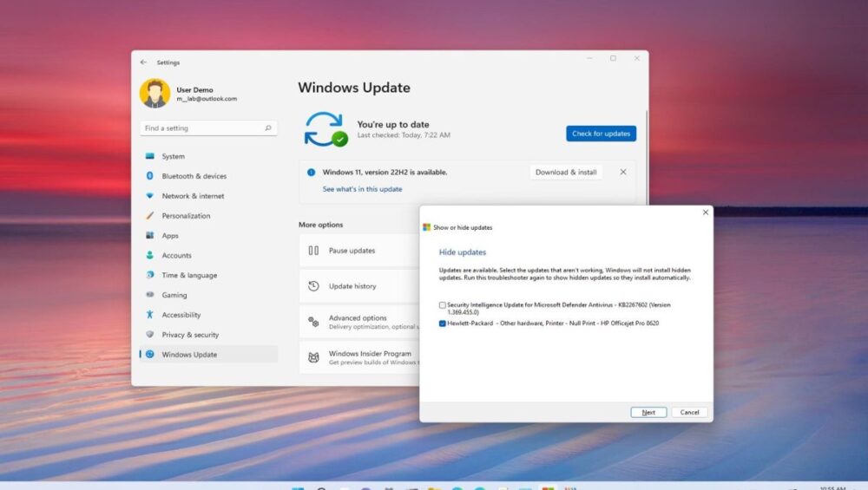Open Bluetooth & devices via its Bluetooth icon
The height and width of the screenshot is (490, 868).
pos(149,176)
